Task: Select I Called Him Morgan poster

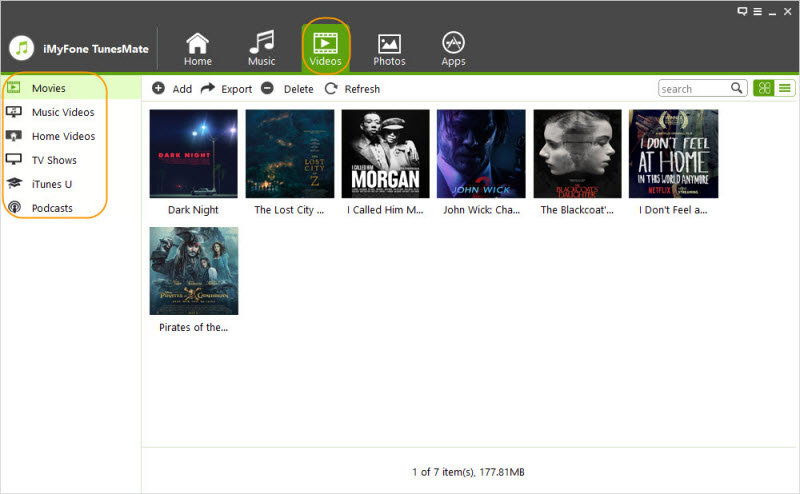Action: tap(385, 154)
